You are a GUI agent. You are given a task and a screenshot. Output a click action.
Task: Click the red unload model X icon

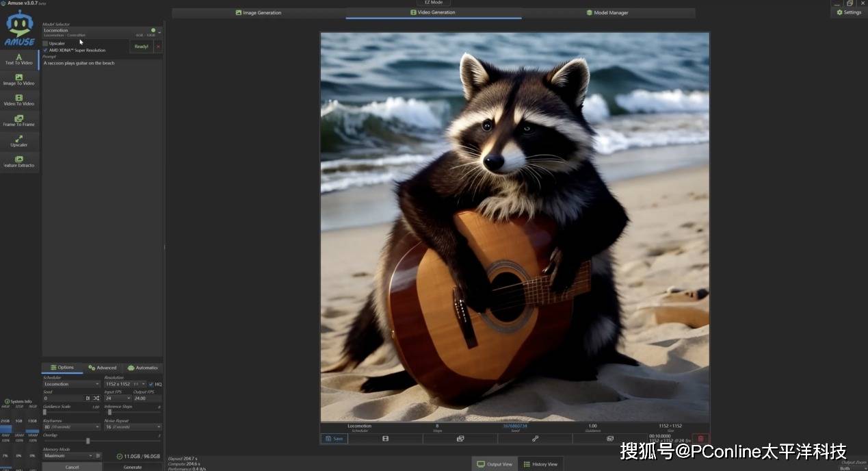click(x=158, y=47)
